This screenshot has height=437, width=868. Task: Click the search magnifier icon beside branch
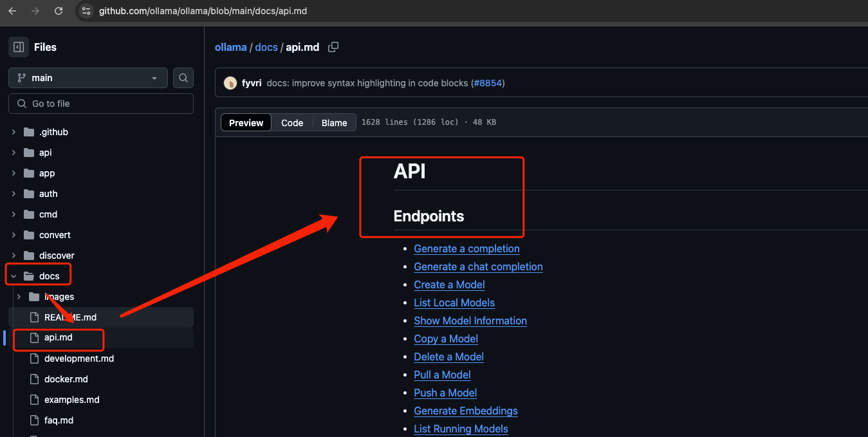tap(183, 78)
